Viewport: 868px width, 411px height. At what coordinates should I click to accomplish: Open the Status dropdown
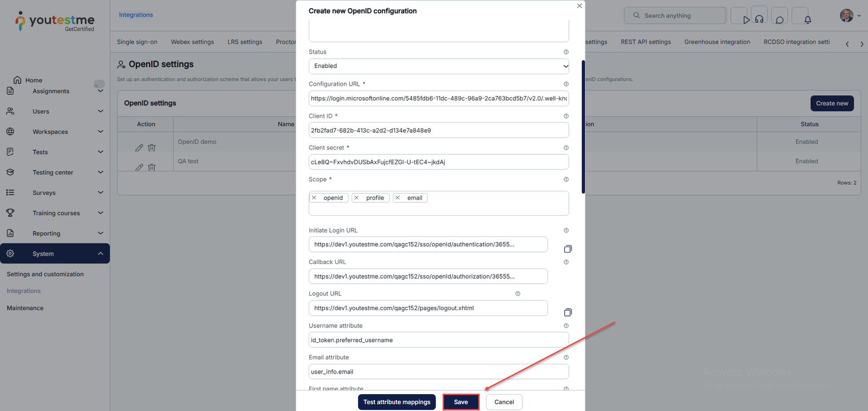point(438,66)
